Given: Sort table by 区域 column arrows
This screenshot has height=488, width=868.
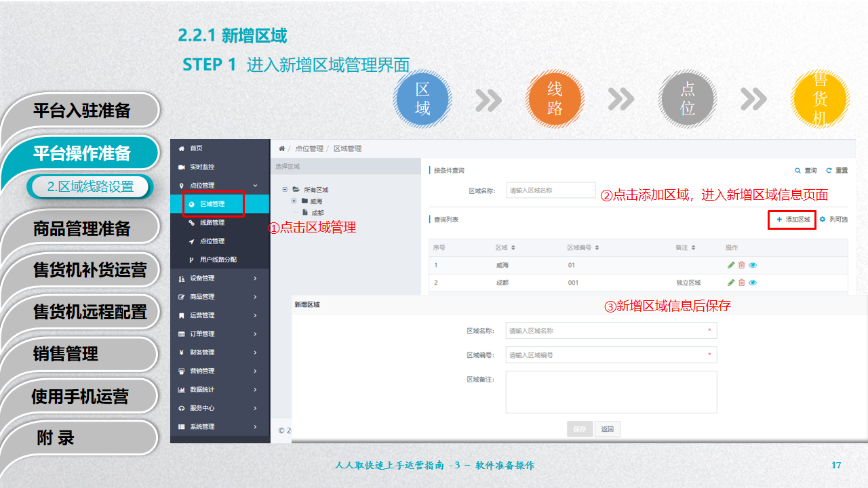Looking at the screenshot, I should pos(513,247).
